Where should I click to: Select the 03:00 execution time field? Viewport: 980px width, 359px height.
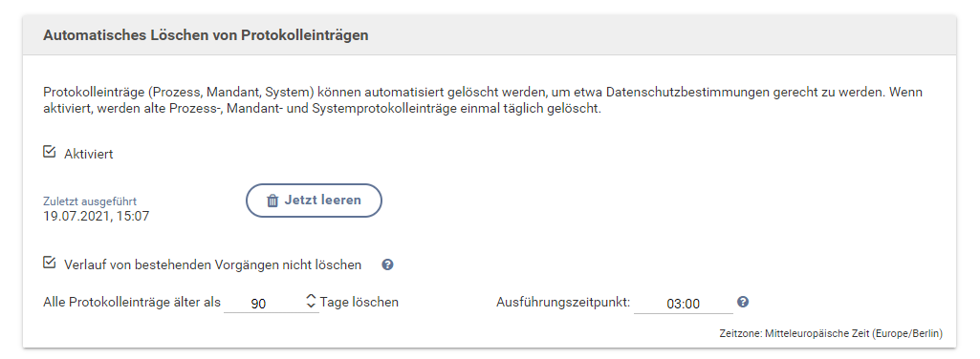[x=683, y=304]
